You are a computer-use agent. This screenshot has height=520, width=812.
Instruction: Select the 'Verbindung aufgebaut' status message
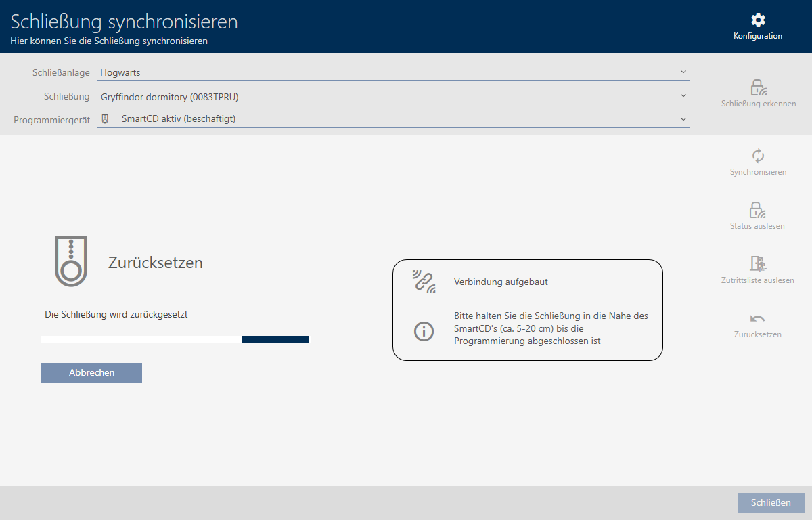pos(501,282)
